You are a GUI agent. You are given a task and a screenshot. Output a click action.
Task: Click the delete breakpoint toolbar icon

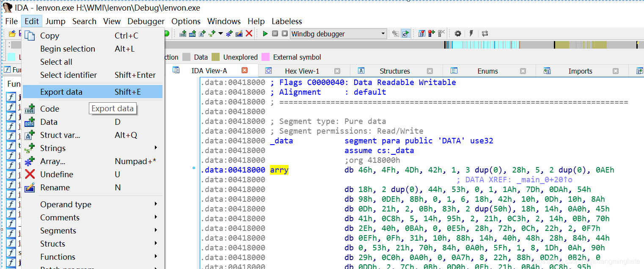click(x=441, y=33)
